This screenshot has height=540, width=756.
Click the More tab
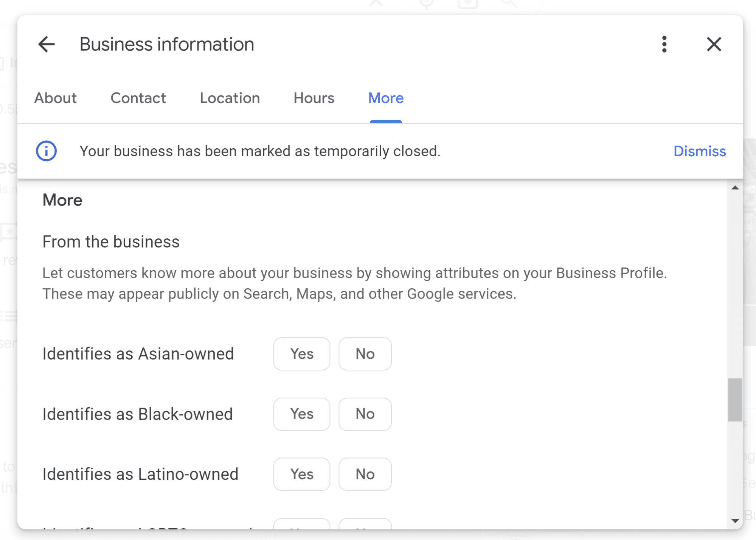(x=386, y=98)
